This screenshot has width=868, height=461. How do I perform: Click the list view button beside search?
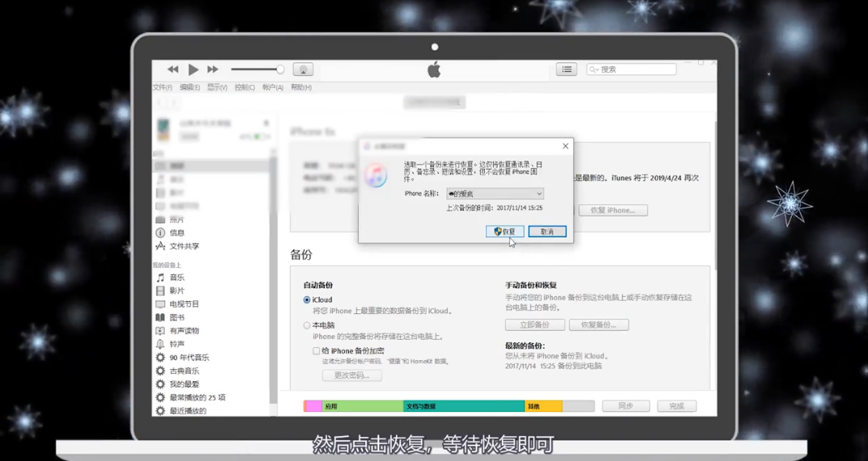pos(567,69)
